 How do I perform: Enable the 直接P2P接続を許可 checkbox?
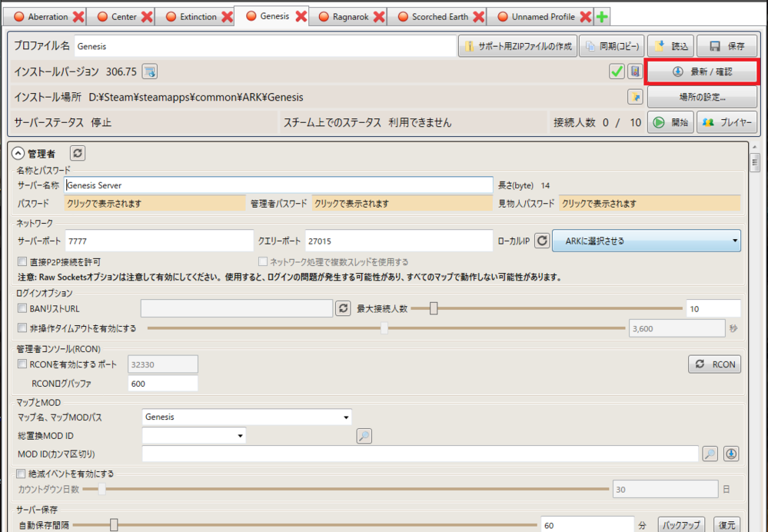pos(22,262)
